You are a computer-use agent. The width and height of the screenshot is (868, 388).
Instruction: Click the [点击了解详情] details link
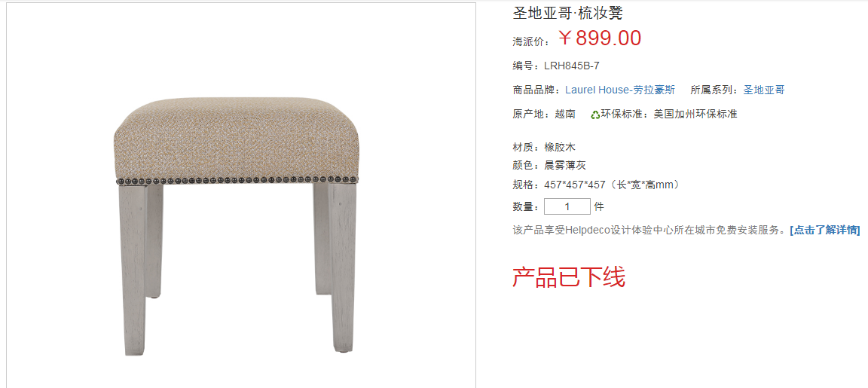pyautogui.click(x=825, y=231)
